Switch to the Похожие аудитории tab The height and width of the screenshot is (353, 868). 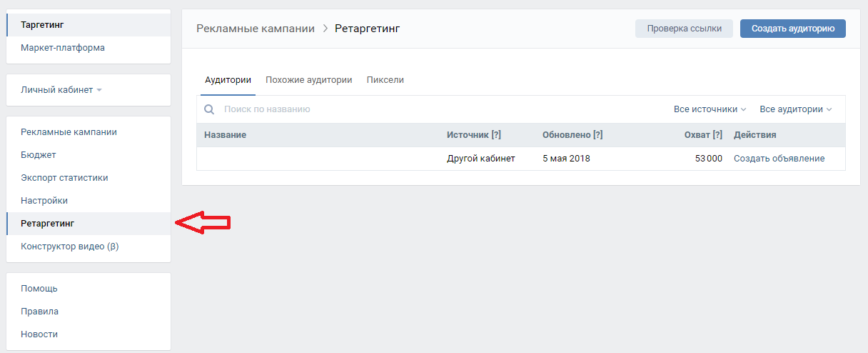pos(309,80)
